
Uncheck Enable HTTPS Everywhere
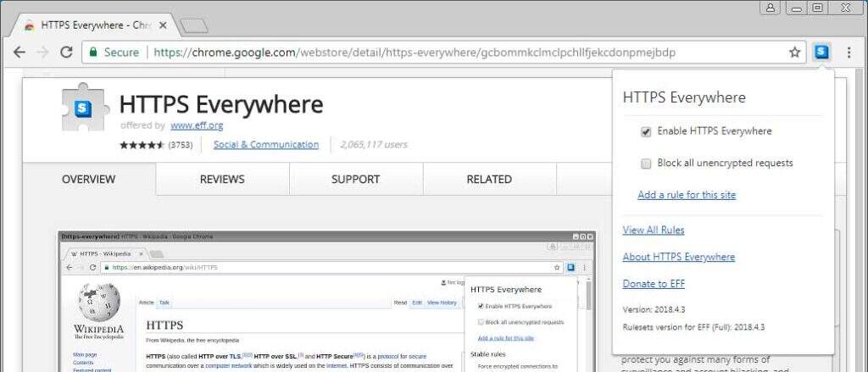click(646, 131)
